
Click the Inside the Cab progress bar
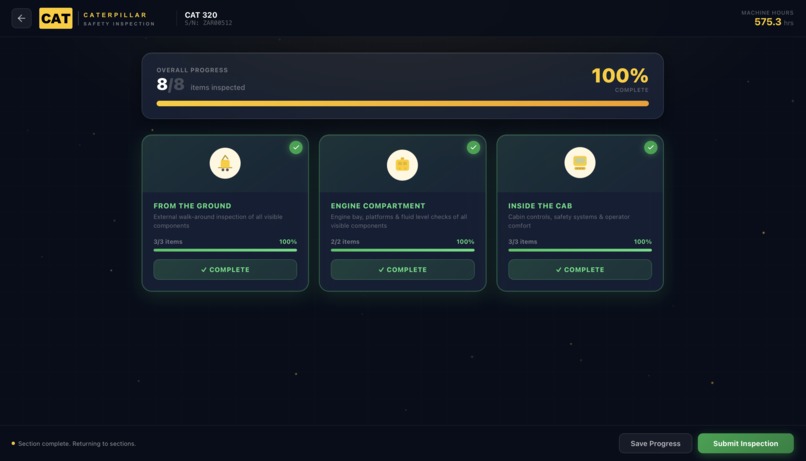tap(580, 250)
